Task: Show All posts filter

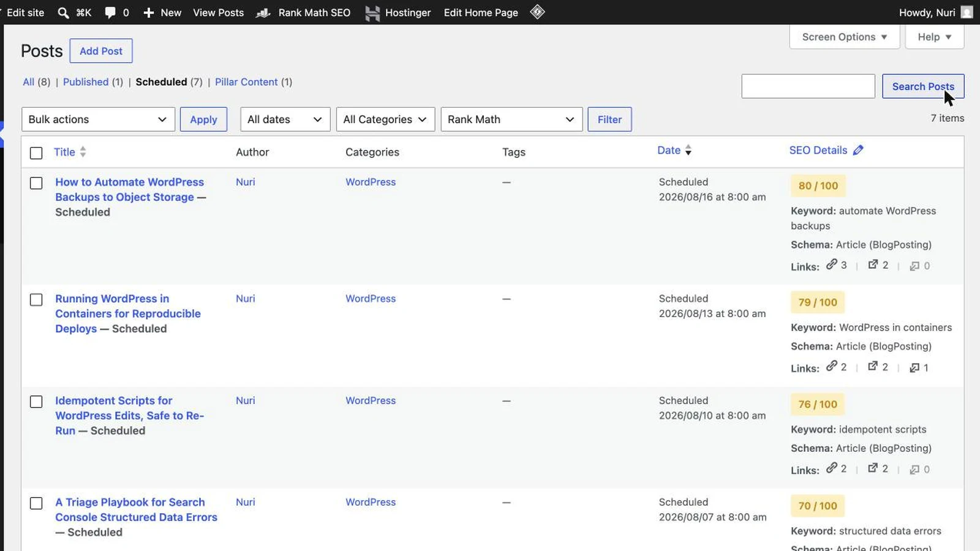Action: [28, 81]
